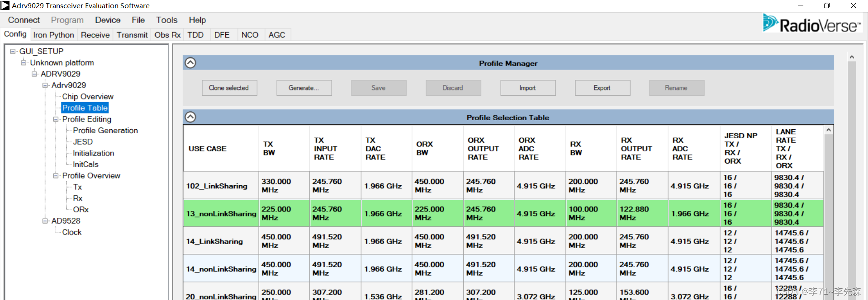868x300 pixels.
Task: Collapse the Profile Overview node
Action: tap(56, 176)
